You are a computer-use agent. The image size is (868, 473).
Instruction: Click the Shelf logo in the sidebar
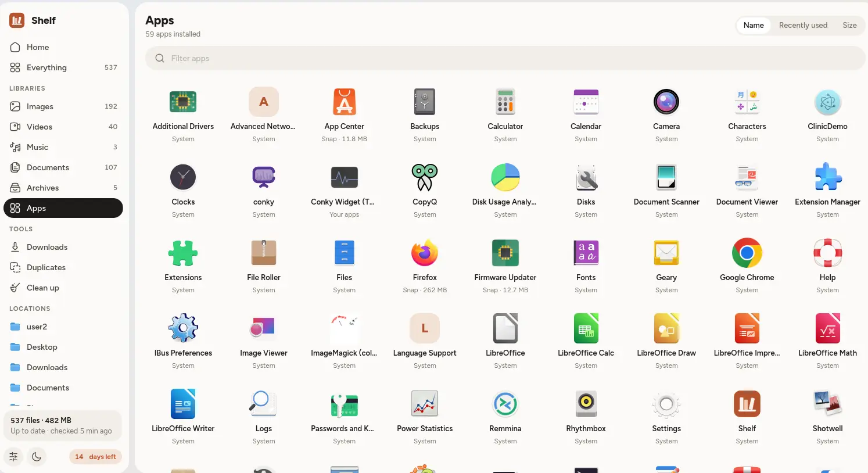tap(17, 20)
